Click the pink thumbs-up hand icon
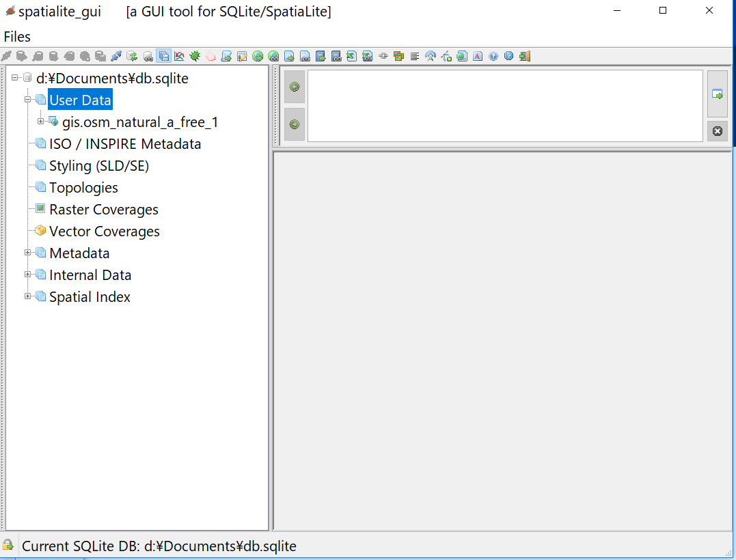 click(x=210, y=56)
